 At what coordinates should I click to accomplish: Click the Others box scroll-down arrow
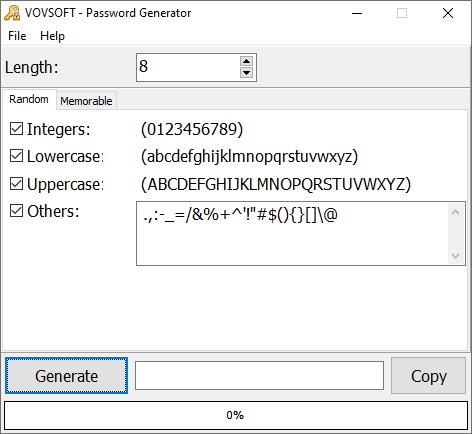pos(455,256)
